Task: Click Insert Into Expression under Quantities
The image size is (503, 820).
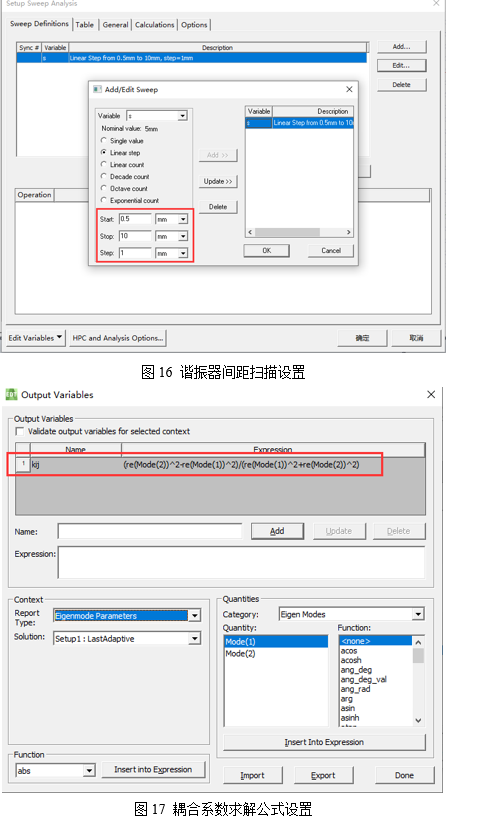Action: point(324,742)
